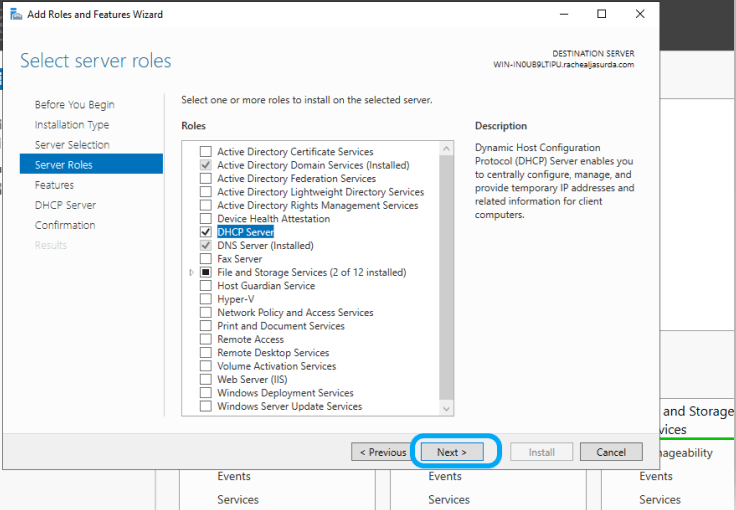Click the scroll up arrow in Roles list
This screenshot has width=736, height=510.
tap(446, 148)
